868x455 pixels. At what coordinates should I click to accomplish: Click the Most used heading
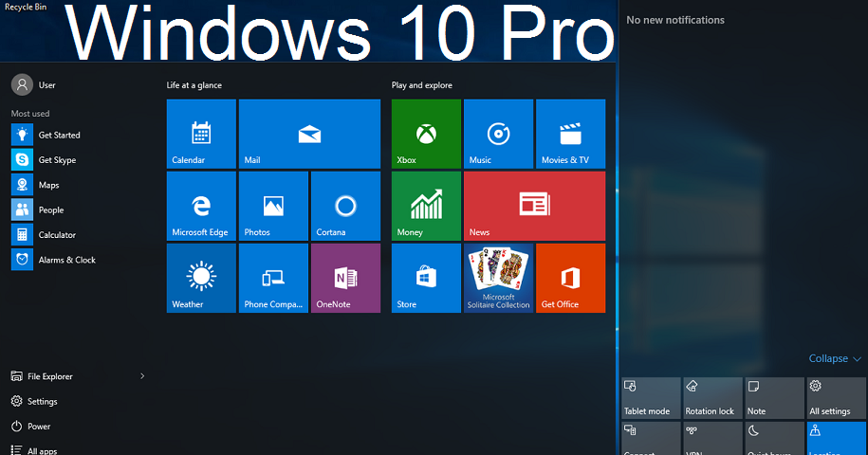click(30, 114)
